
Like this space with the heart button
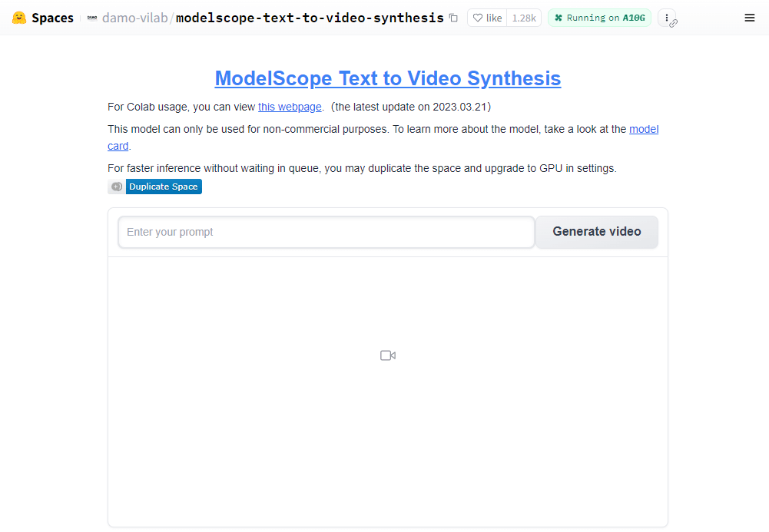(x=487, y=18)
